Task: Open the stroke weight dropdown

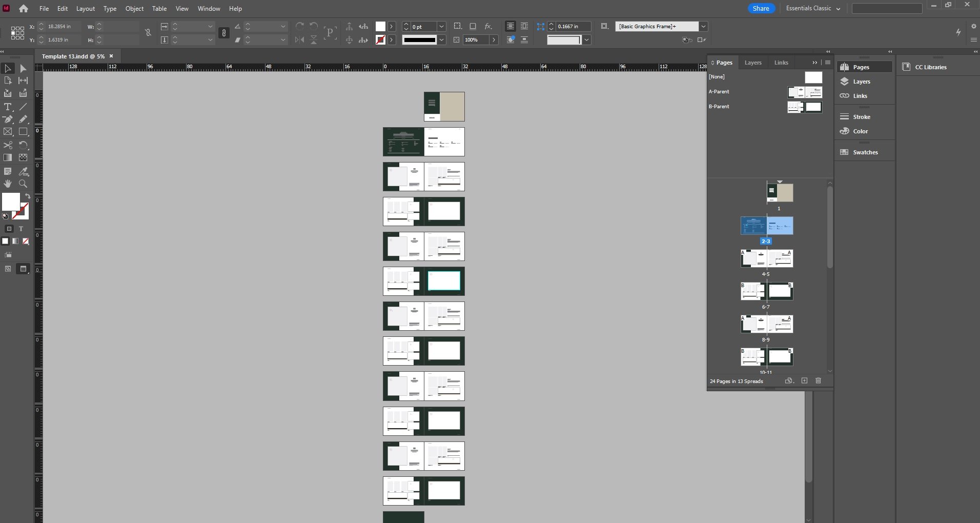Action: 441,26
